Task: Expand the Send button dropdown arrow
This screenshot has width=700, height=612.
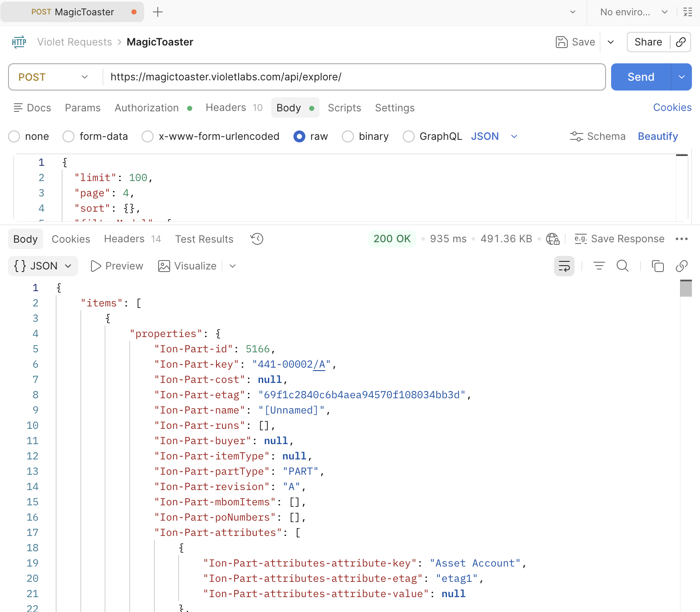Action: [x=681, y=77]
